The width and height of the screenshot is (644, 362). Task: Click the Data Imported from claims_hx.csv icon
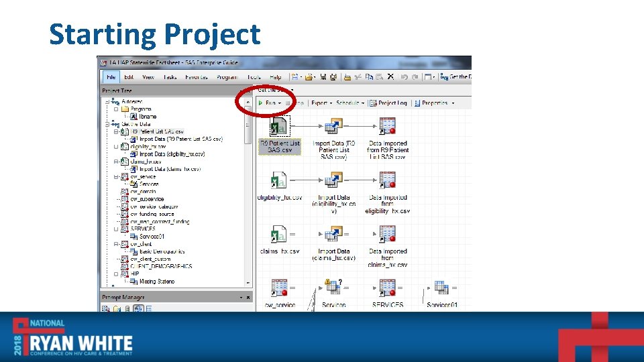(387, 234)
